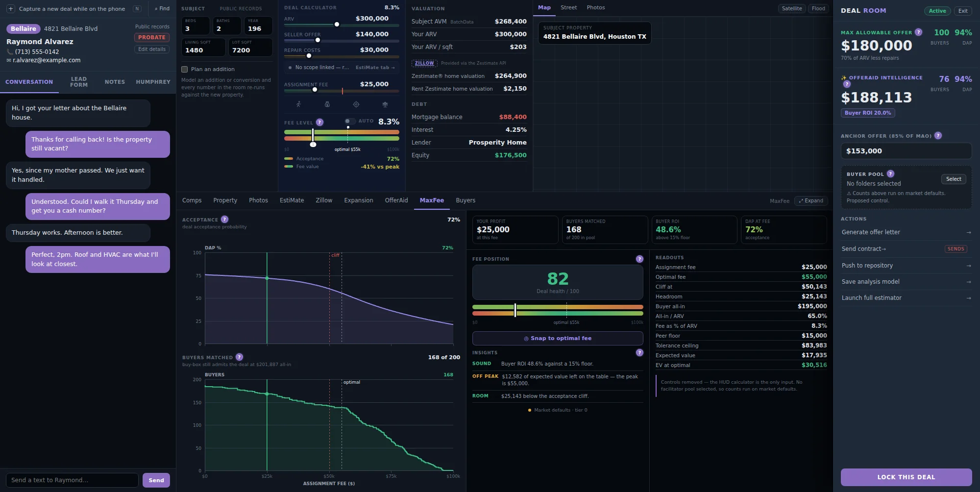The image size is (980, 492).
Task: Click the ZILLOW logo badge in Valuation
Action: tap(424, 63)
